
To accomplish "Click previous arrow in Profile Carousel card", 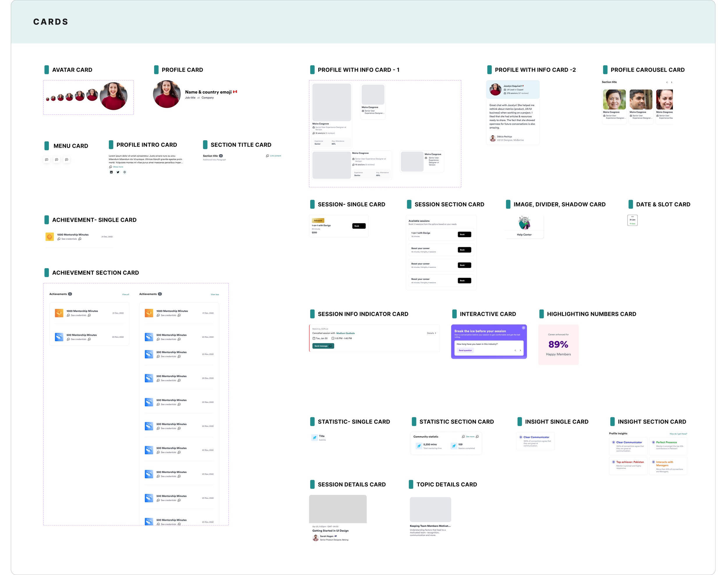I will click(x=667, y=82).
